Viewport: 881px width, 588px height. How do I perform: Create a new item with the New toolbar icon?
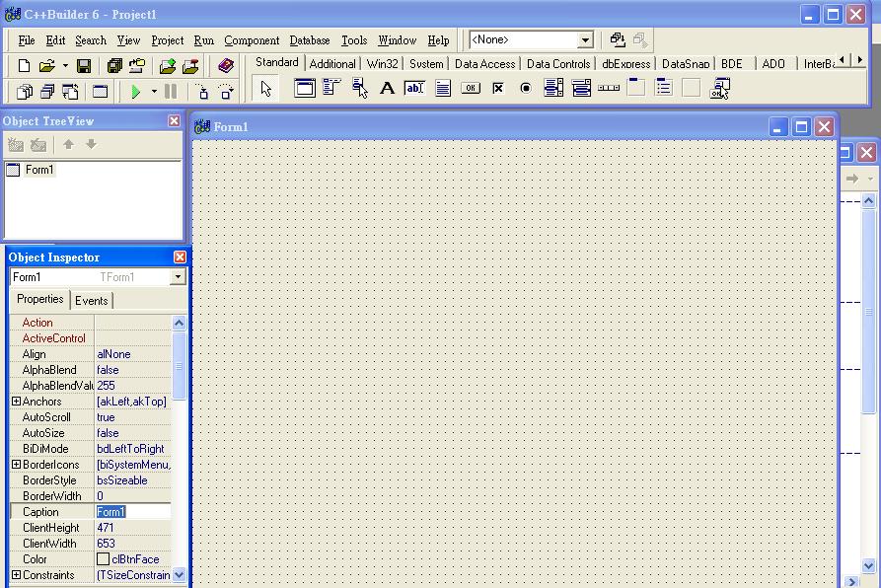pos(24,66)
